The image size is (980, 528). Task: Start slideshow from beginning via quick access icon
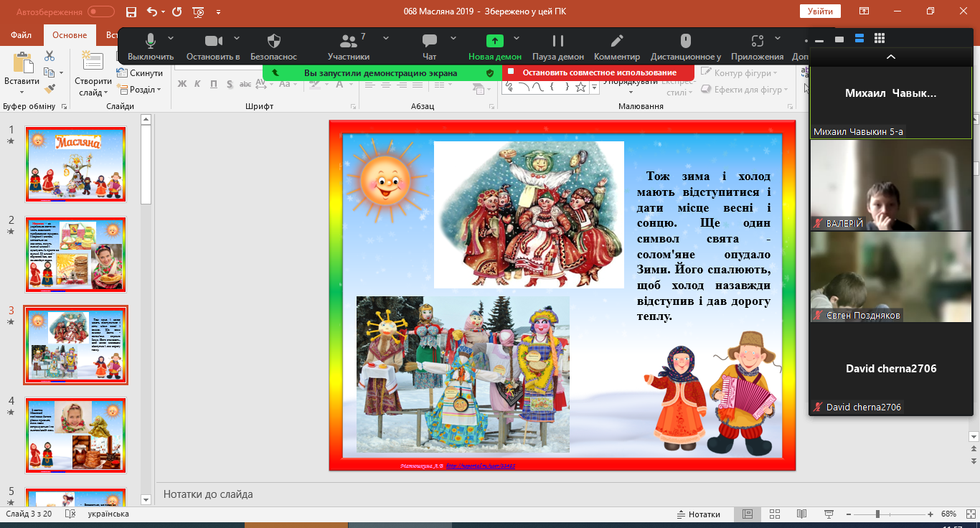199,11
